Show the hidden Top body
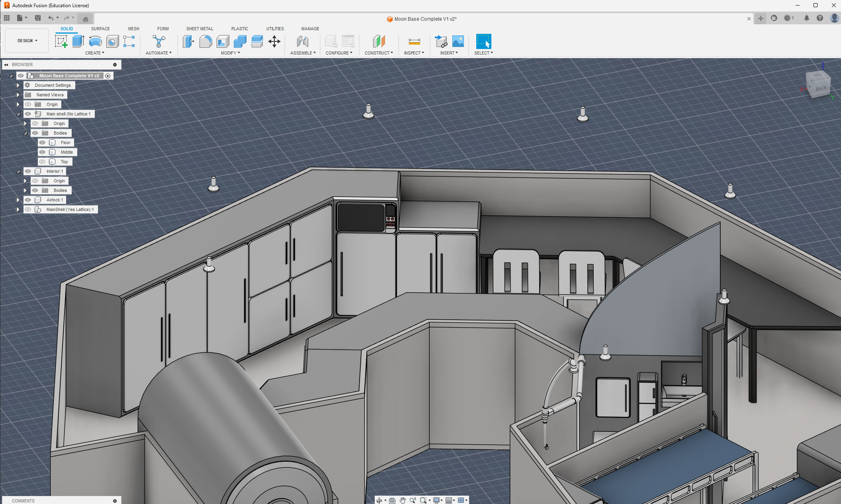 tap(42, 162)
